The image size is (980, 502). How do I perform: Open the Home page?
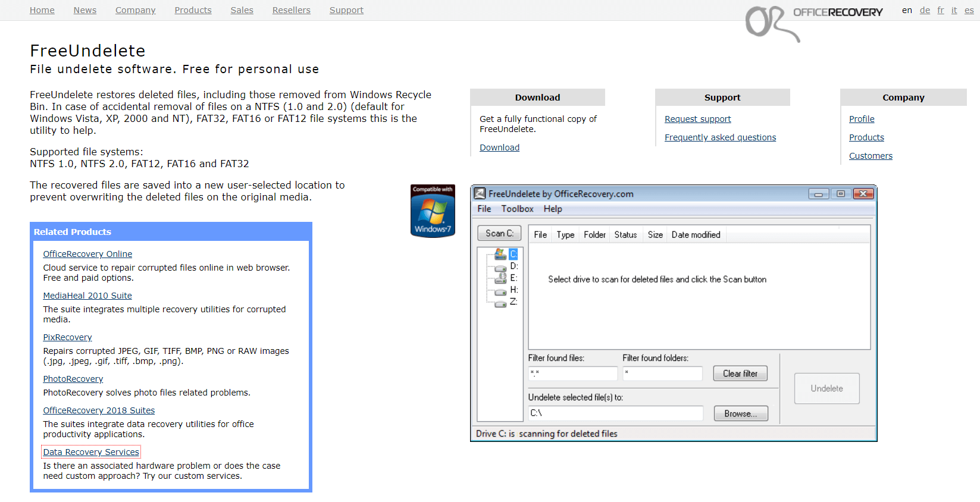tap(42, 10)
